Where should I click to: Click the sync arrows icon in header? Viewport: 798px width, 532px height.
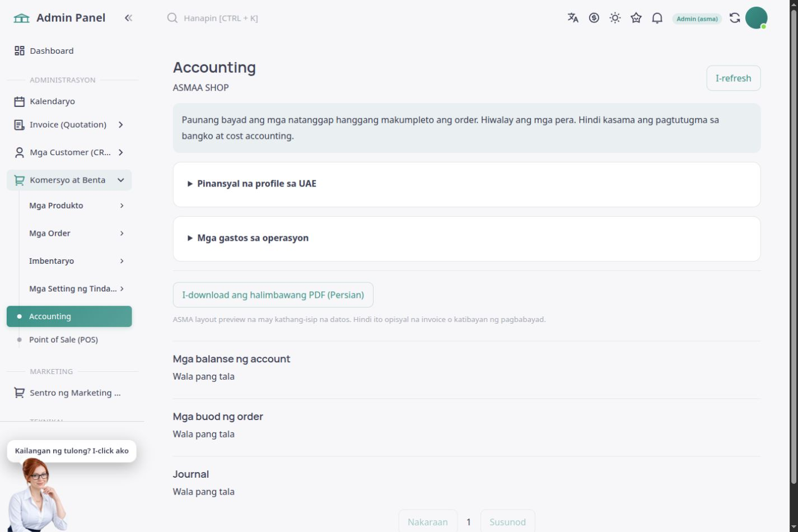click(735, 18)
